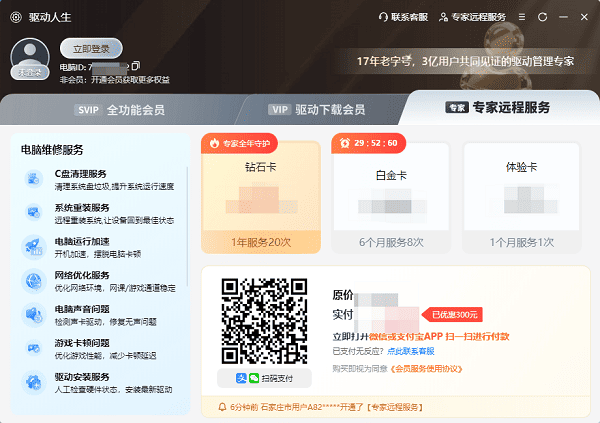Click 联系客服 text in title bar

click(409, 17)
